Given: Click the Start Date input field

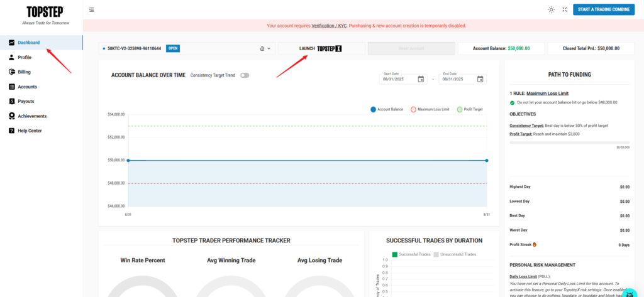Looking at the screenshot, I should tap(399, 79).
